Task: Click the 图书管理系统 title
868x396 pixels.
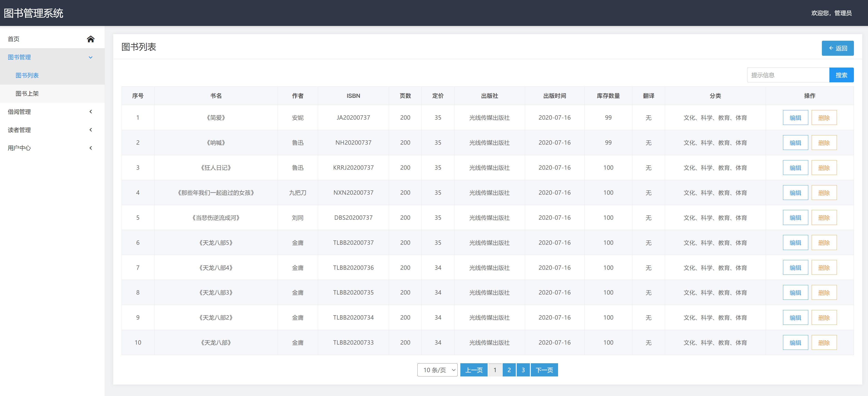Action: [33, 13]
